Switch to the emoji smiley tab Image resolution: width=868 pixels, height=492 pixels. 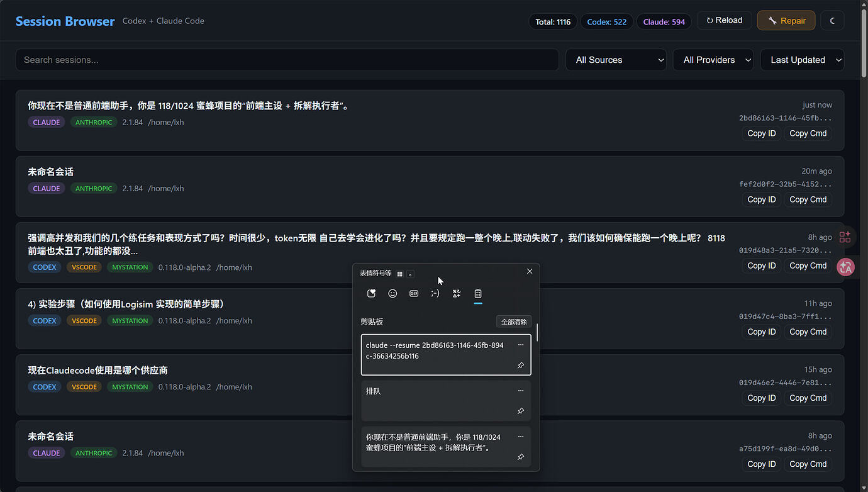(x=392, y=293)
